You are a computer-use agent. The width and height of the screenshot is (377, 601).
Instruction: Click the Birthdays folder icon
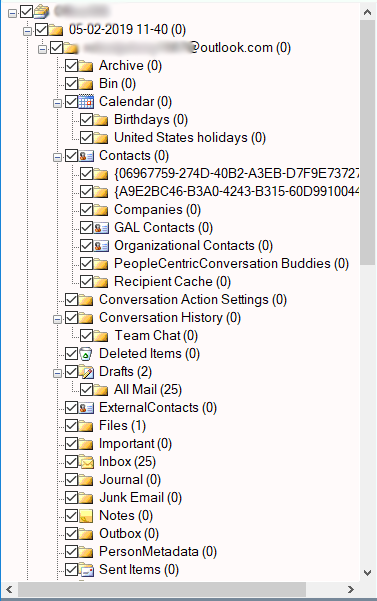pos(101,120)
